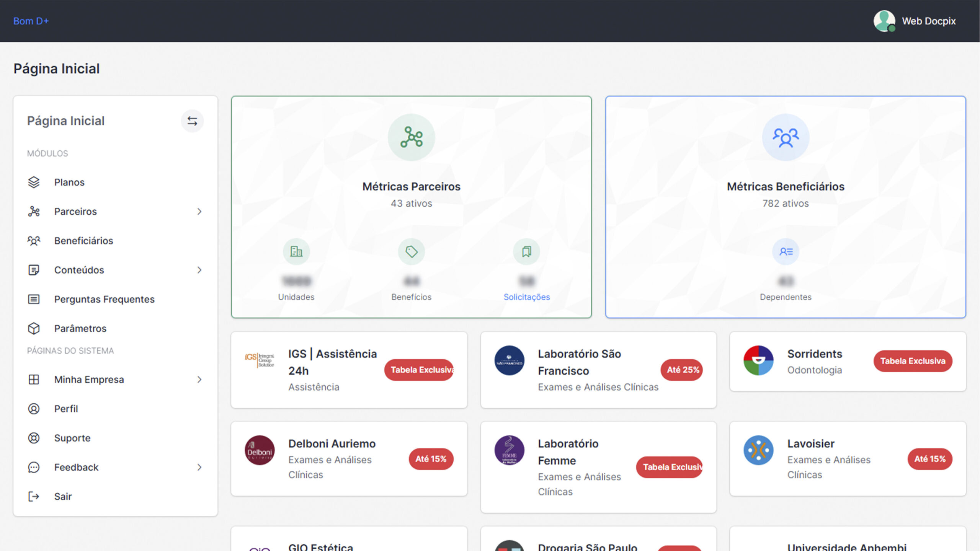Click the Web Docpix user avatar
980x551 pixels.
pos(884,21)
